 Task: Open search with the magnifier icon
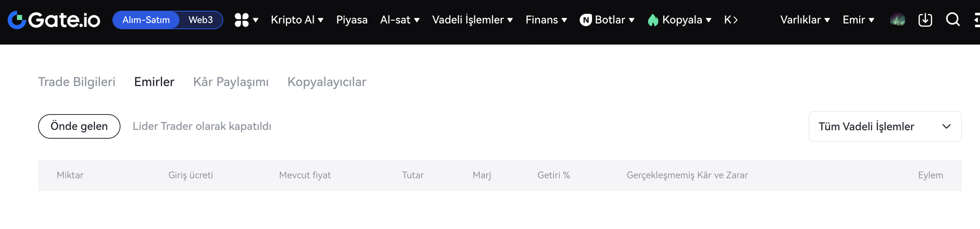pyautogui.click(x=953, y=19)
